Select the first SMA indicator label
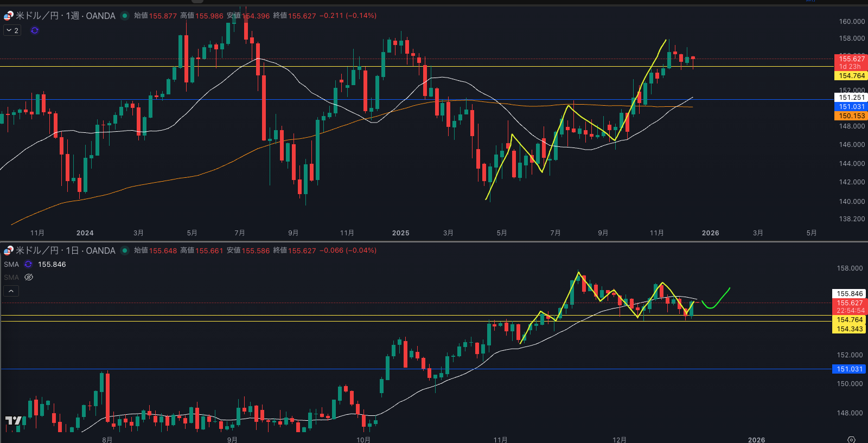868x443 pixels. tap(11, 264)
